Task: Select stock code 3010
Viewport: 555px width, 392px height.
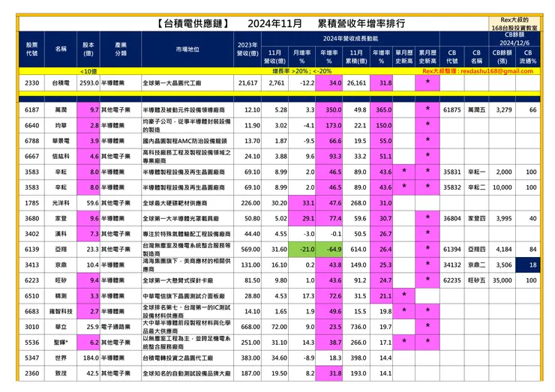Action: click(31, 327)
